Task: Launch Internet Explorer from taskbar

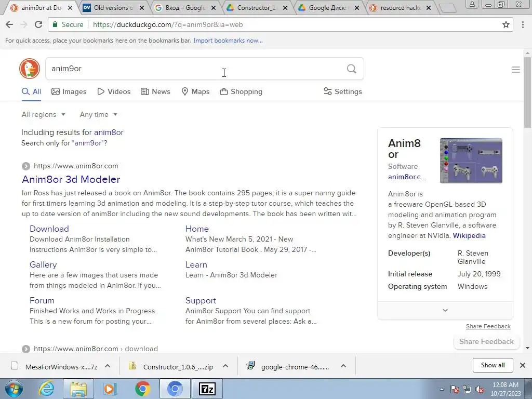Action: (46, 389)
